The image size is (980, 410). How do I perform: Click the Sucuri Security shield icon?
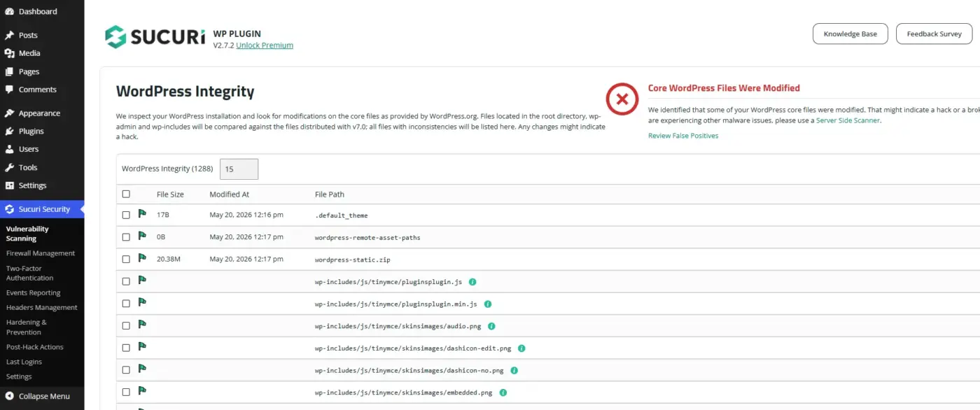(9, 209)
